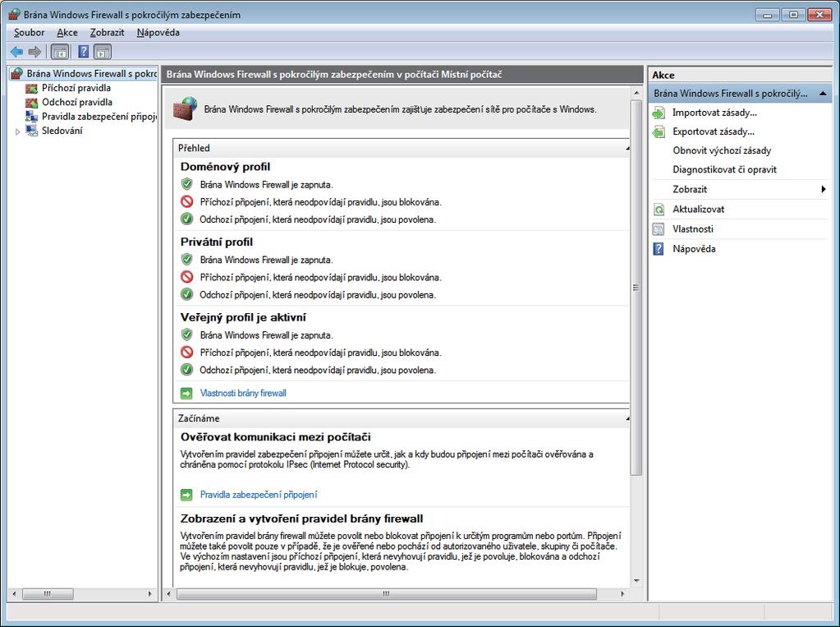Open the Soubor menu
840x627 pixels.
coord(29,32)
